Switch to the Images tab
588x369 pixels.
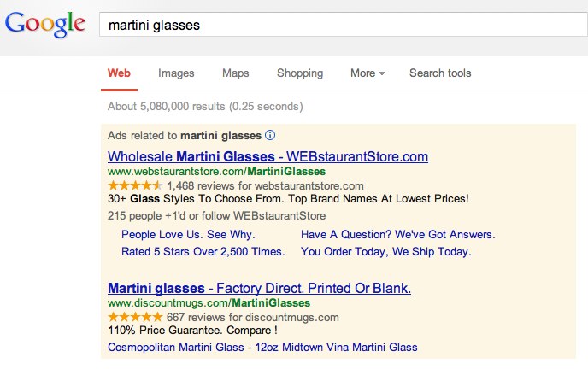[176, 73]
